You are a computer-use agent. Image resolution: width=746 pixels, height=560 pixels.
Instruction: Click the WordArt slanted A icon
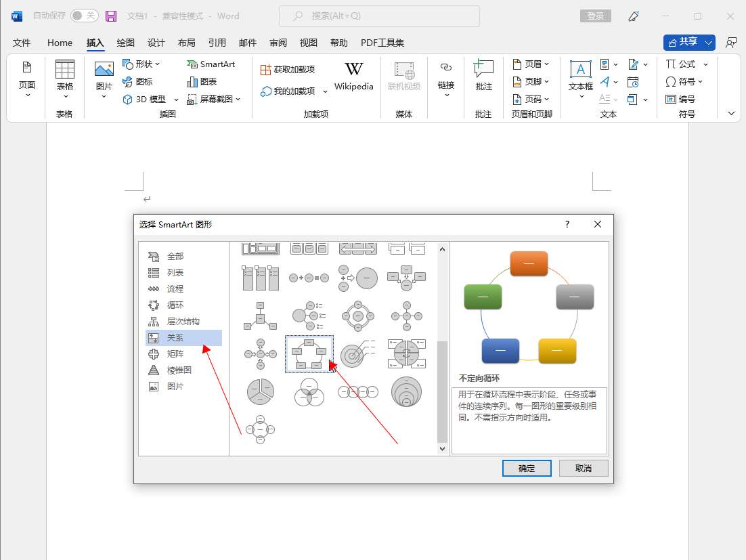605,81
